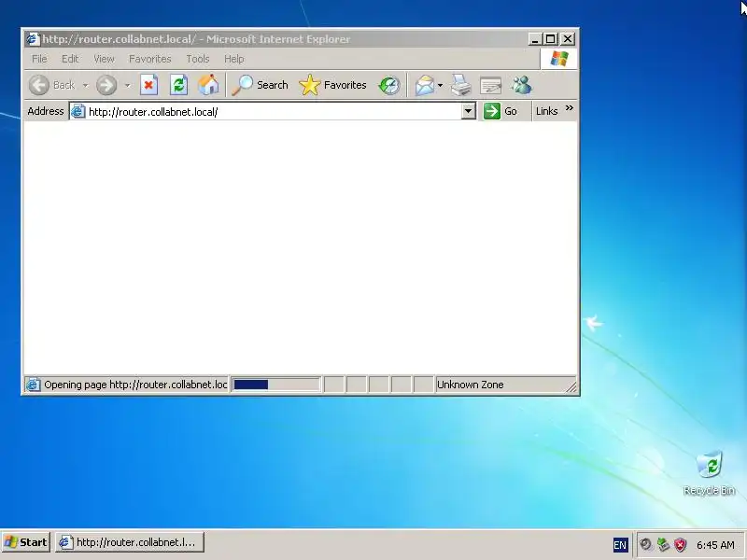Image resolution: width=747 pixels, height=560 pixels.
Task: Stop page loading with red X icon
Action: coord(148,85)
